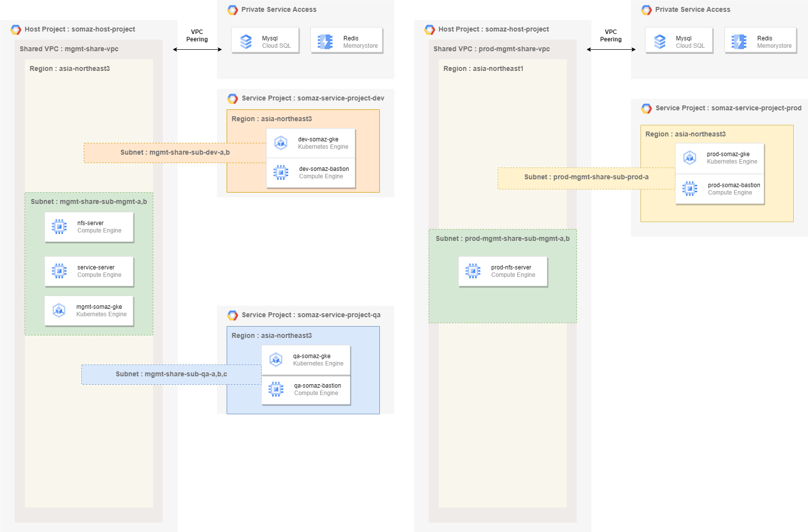Select Redis Memorystore icon peered with mgmt-share-vpc
The image size is (808, 532).
click(x=325, y=42)
